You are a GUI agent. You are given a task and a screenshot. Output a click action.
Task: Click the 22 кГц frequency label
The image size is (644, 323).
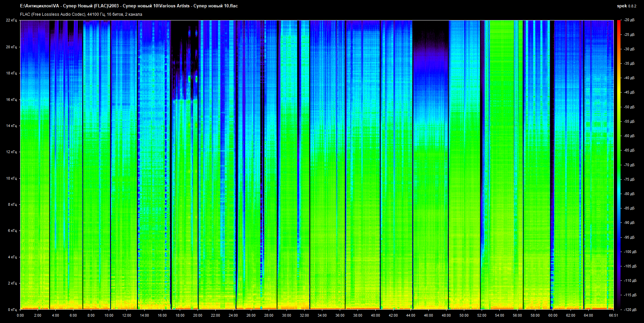coord(11,20)
